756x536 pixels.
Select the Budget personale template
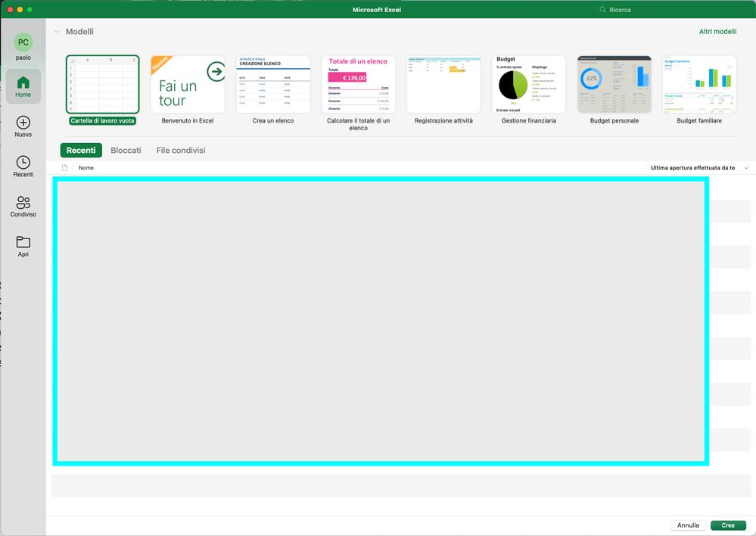tap(614, 90)
